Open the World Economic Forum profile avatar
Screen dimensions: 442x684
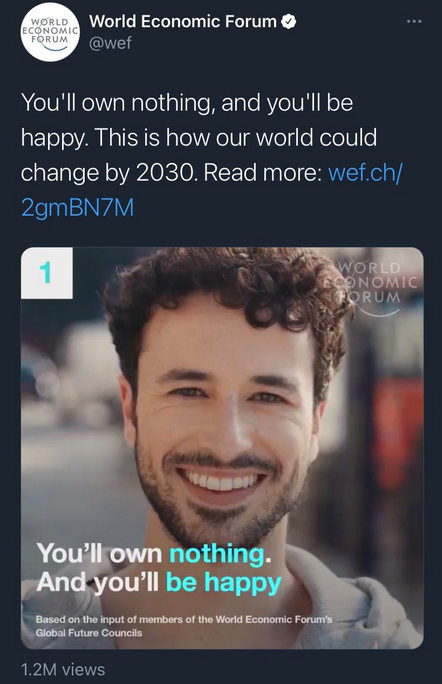(50, 32)
